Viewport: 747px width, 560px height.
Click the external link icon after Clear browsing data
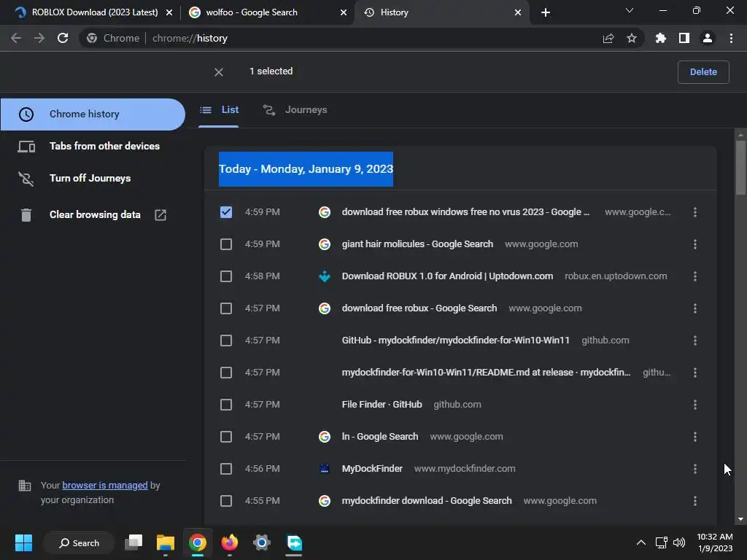[160, 215]
